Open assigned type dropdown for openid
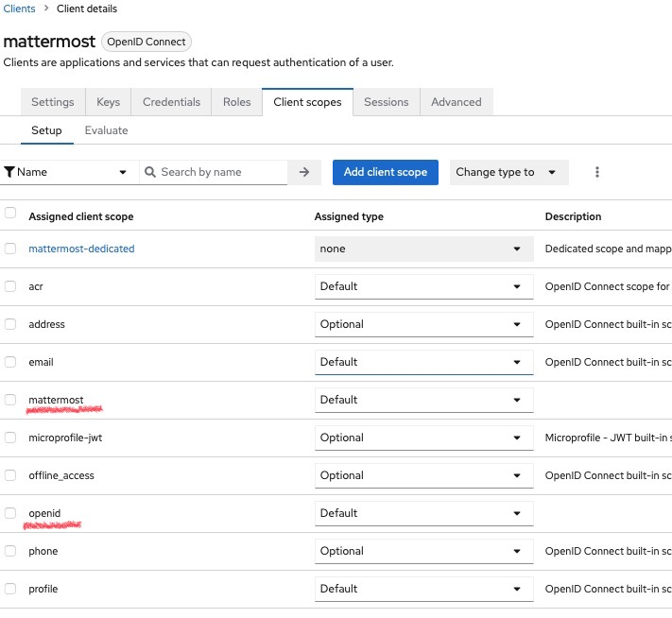The height and width of the screenshot is (618, 672). [x=423, y=513]
